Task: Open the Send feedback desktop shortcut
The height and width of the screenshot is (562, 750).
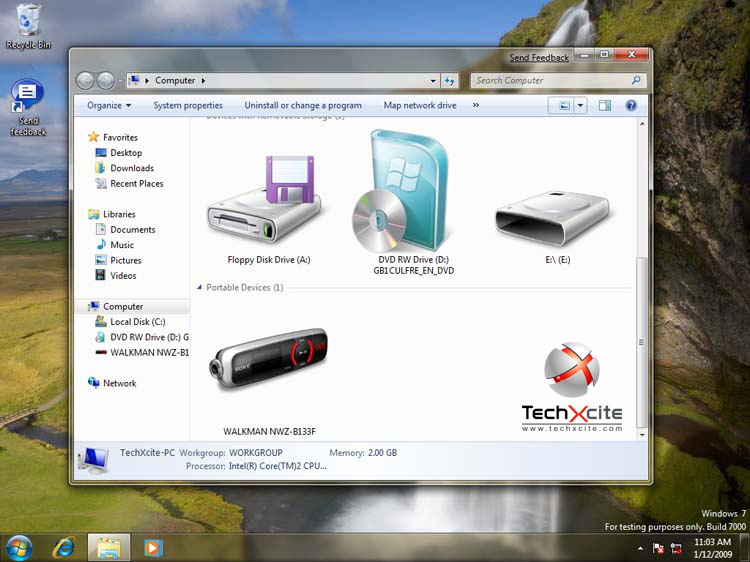Action: pyautogui.click(x=28, y=108)
